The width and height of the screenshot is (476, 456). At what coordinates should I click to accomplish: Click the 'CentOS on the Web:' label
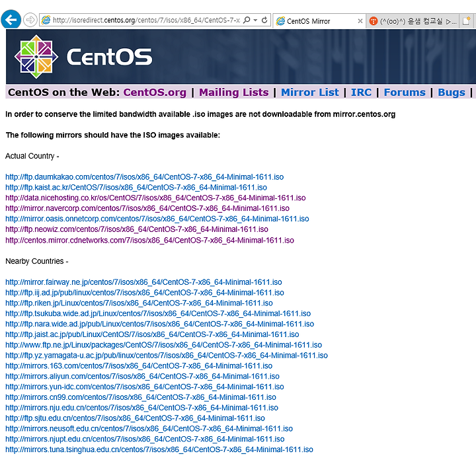point(63,93)
